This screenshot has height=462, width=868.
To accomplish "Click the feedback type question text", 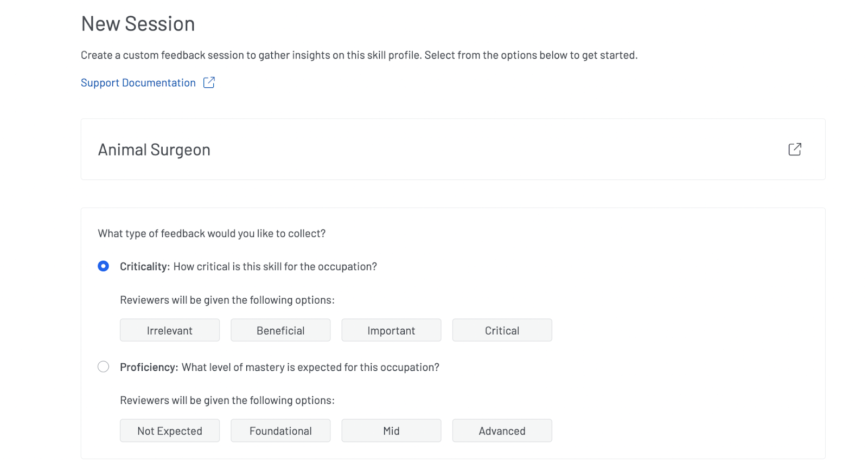I will 212,233.
